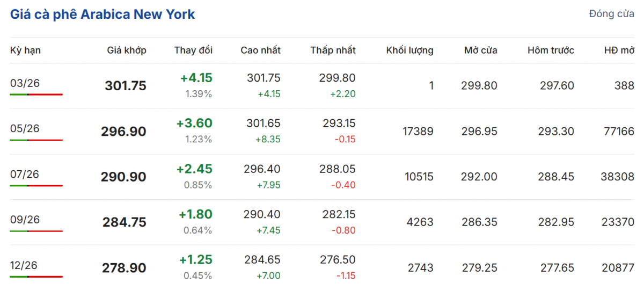Click the 'Giá khớp' column header
Screen dimensions: 644x290
pos(126,50)
